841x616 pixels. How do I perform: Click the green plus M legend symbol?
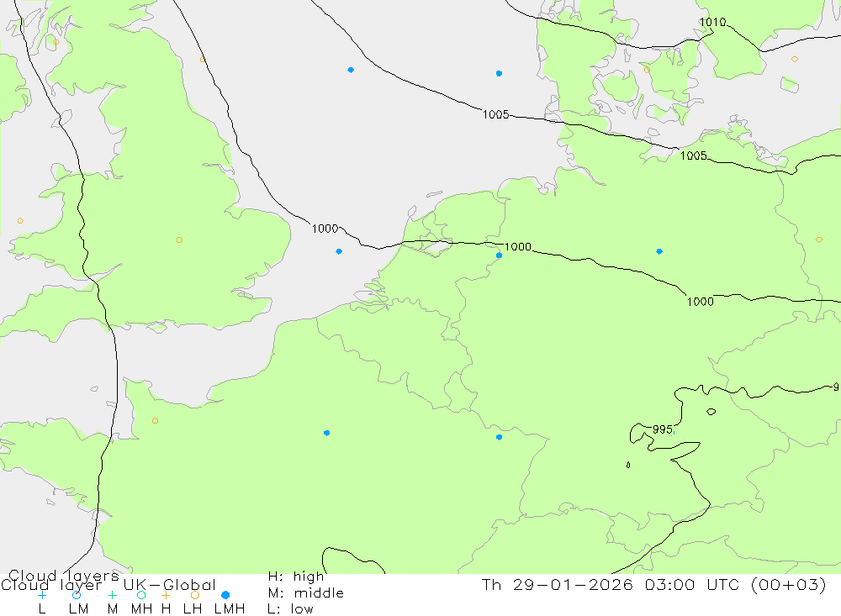[x=112, y=595]
